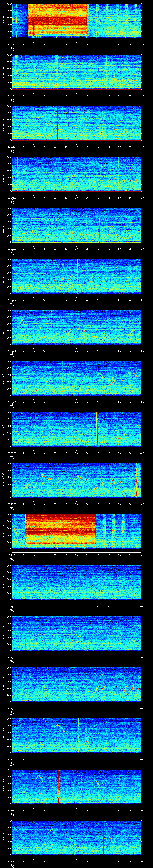Viewport: 153px width, 868px height.
Task: Select the 20:14:00 start time label
Action: click(x=12, y=708)
